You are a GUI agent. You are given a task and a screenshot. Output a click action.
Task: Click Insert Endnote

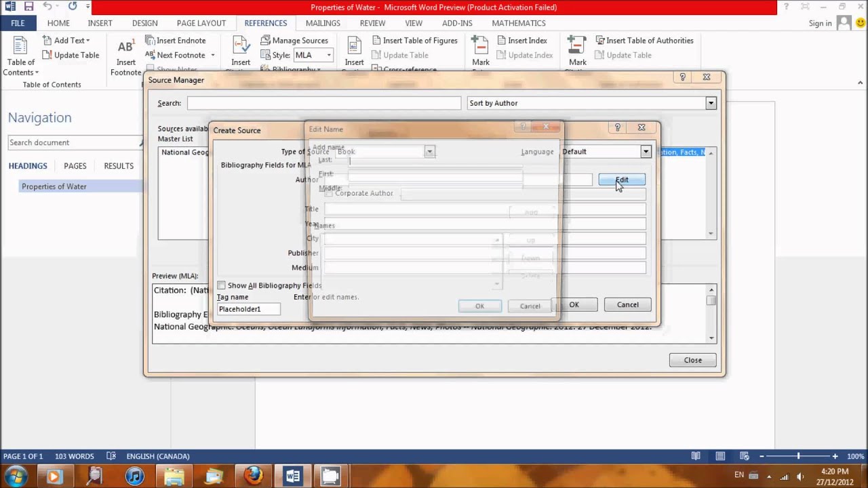click(176, 41)
